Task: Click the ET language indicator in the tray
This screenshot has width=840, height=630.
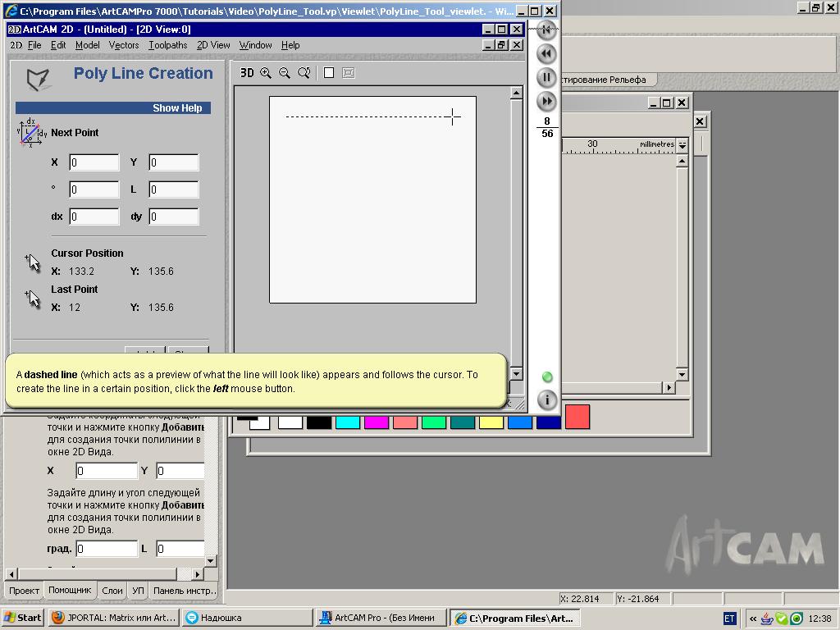Action: pyautogui.click(x=729, y=619)
